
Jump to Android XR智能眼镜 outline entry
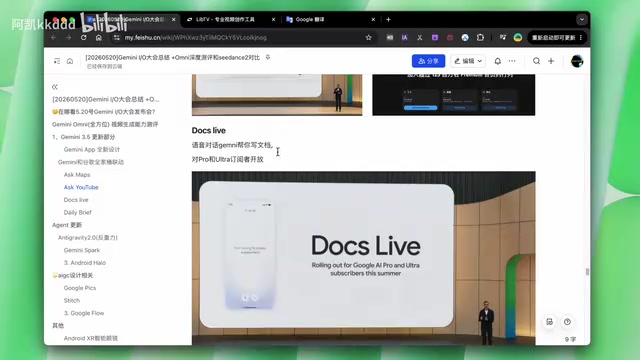pos(91,338)
